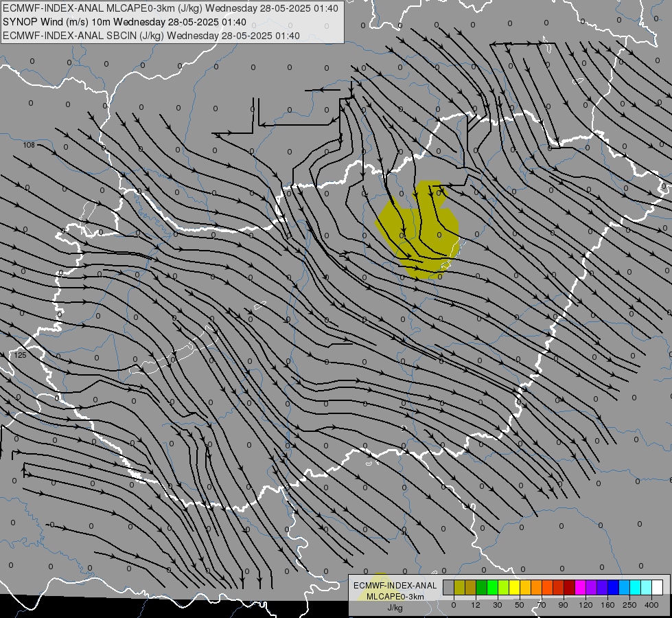Image resolution: width=672 pixels, height=618 pixels.
Task: Pick the dark red legend swatch
Action: click(x=570, y=587)
